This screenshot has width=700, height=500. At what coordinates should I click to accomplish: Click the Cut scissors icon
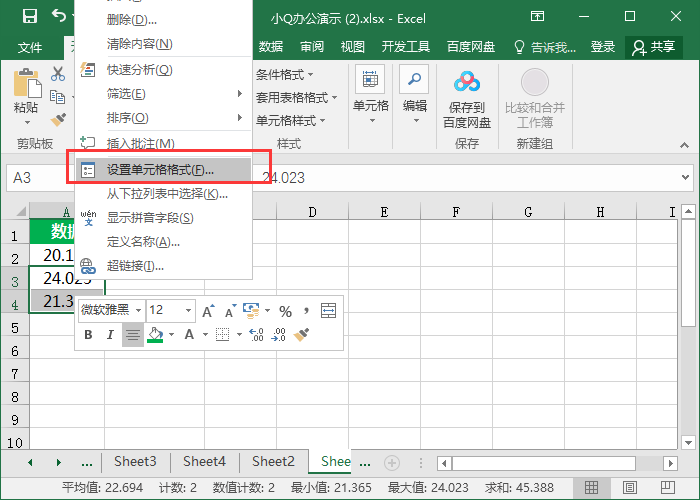58,74
